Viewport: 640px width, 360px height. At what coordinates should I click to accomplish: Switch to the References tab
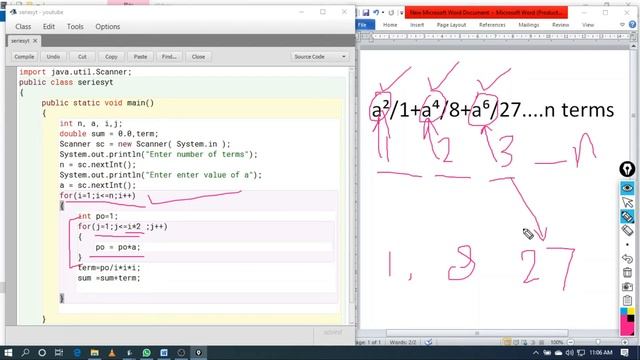492,25
